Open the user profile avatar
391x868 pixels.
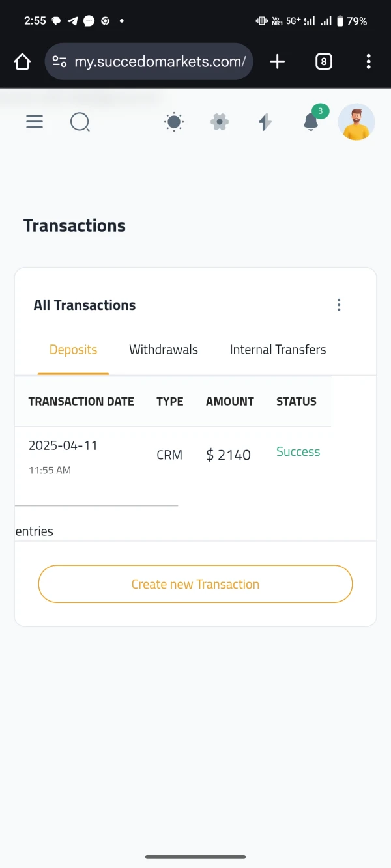356,122
